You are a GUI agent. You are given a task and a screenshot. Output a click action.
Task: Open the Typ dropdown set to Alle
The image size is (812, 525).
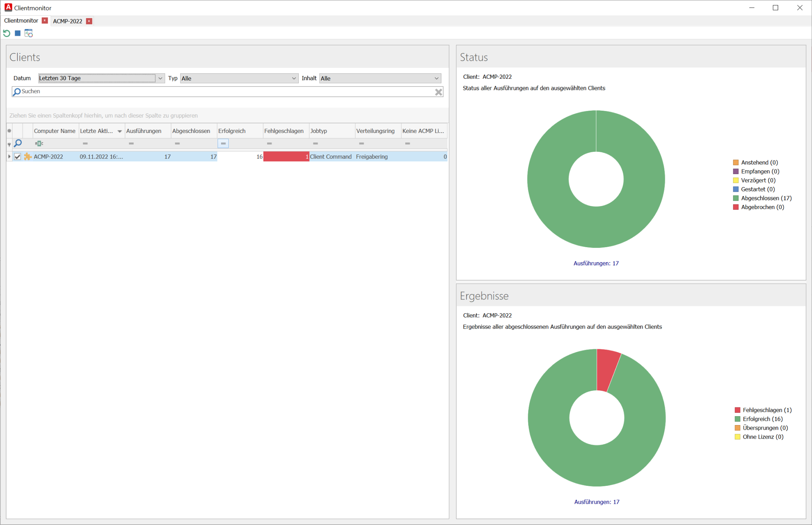tap(294, 78)
